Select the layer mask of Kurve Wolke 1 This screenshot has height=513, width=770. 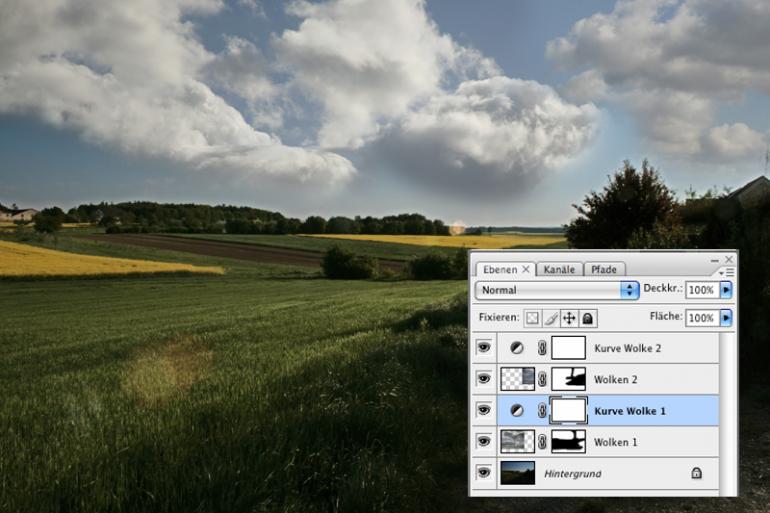click(569, 410)
